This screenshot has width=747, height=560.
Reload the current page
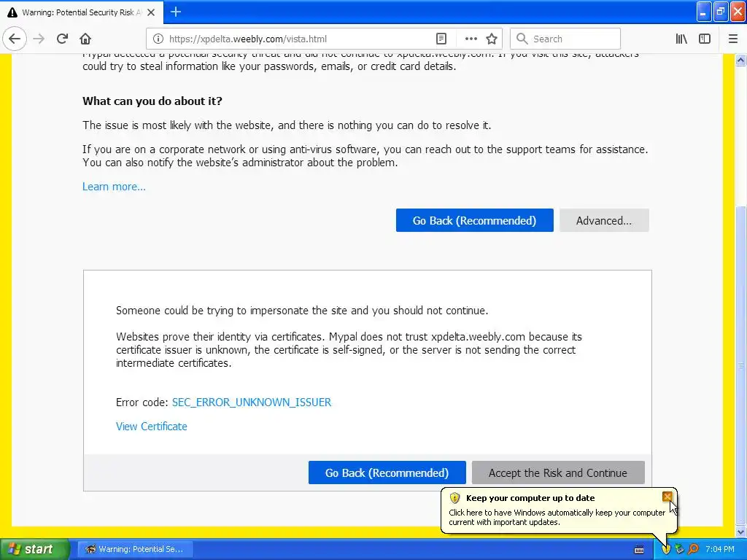pyautogui.click(x=62, y=39)
